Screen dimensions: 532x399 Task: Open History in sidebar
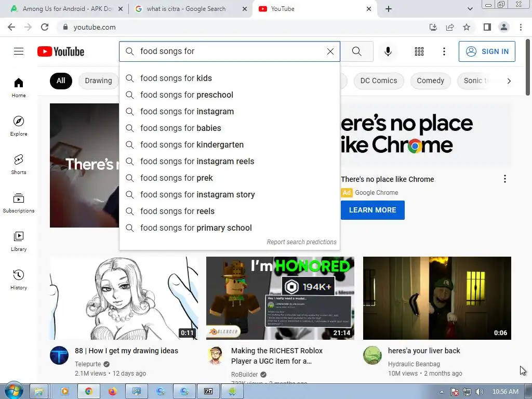point(19,280)
